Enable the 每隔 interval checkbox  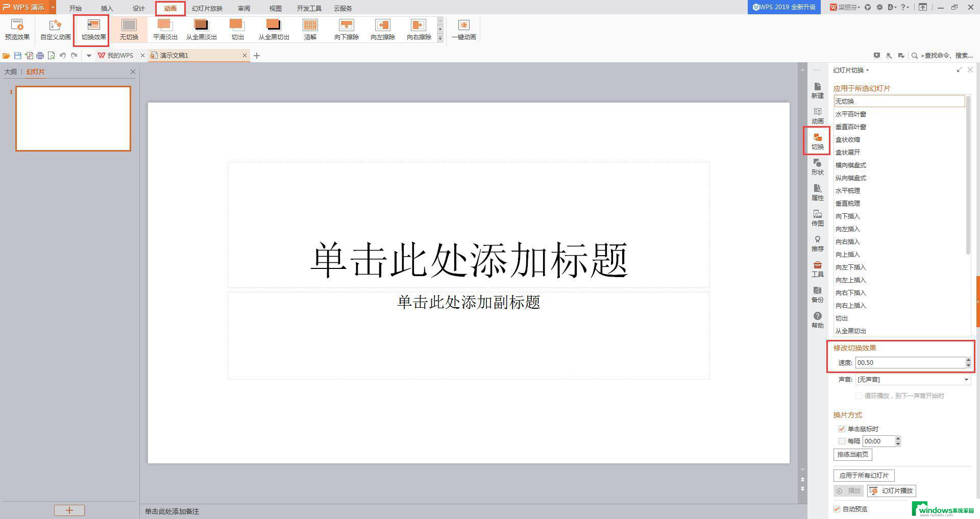point(842,441)
